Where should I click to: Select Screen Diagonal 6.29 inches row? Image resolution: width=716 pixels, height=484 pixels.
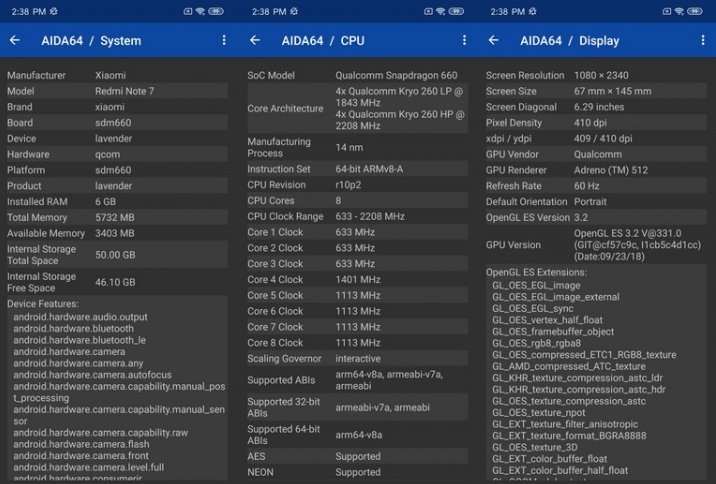[595, 107]
